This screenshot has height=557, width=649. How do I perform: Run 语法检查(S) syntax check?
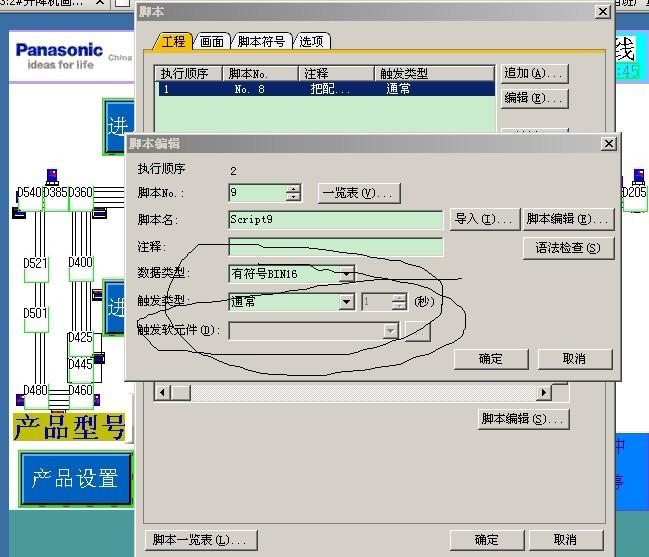[x=567, y=247]
